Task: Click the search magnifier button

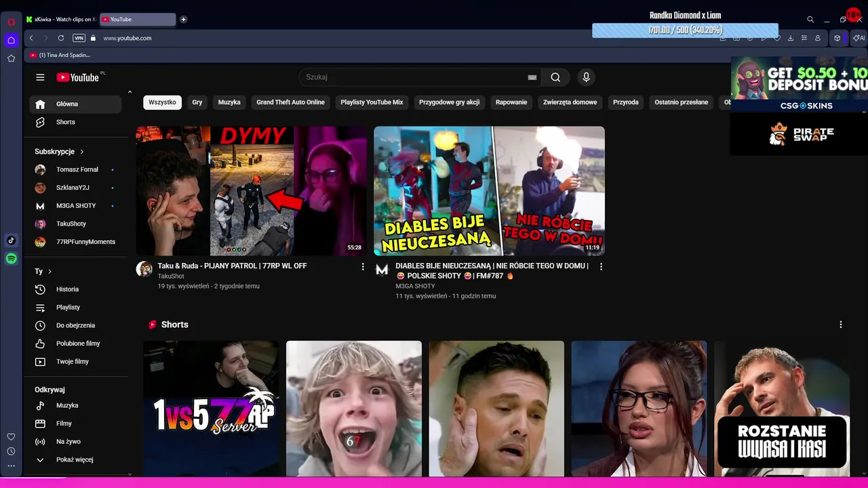Action: [x=555, y=77]
